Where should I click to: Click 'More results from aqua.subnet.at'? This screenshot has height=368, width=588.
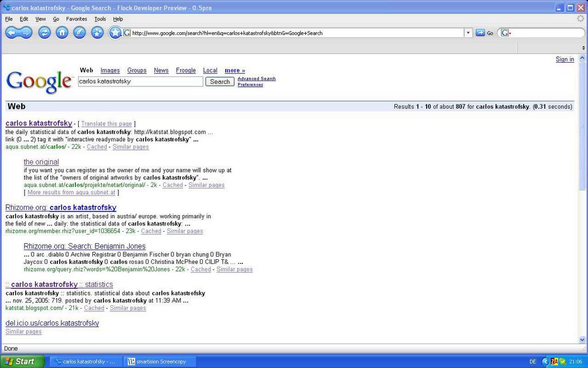[x=71, y=192]
